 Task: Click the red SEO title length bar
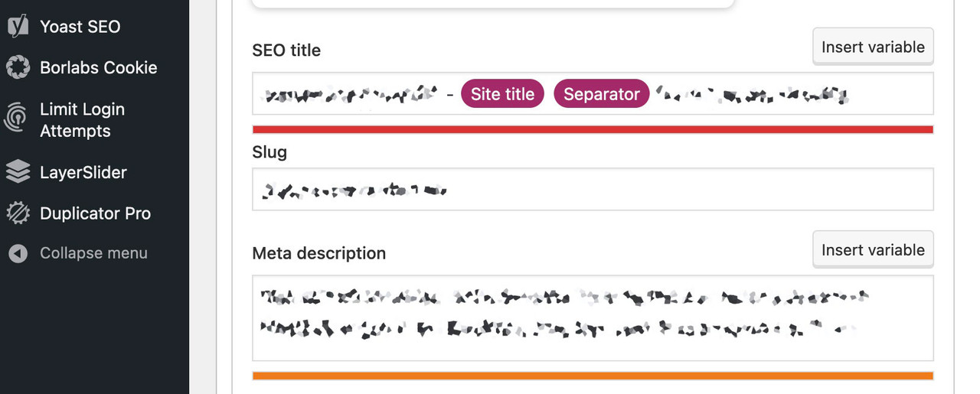593,129
